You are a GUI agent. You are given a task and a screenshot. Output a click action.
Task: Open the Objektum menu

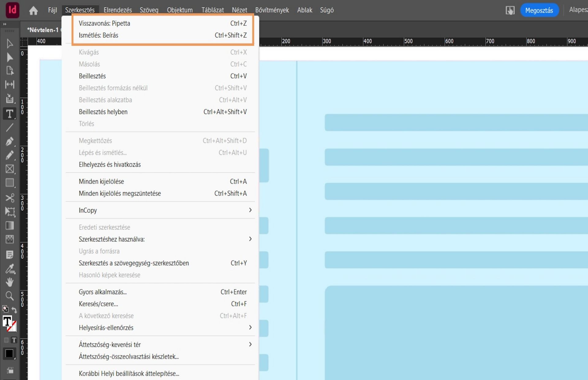pos(179,10)
